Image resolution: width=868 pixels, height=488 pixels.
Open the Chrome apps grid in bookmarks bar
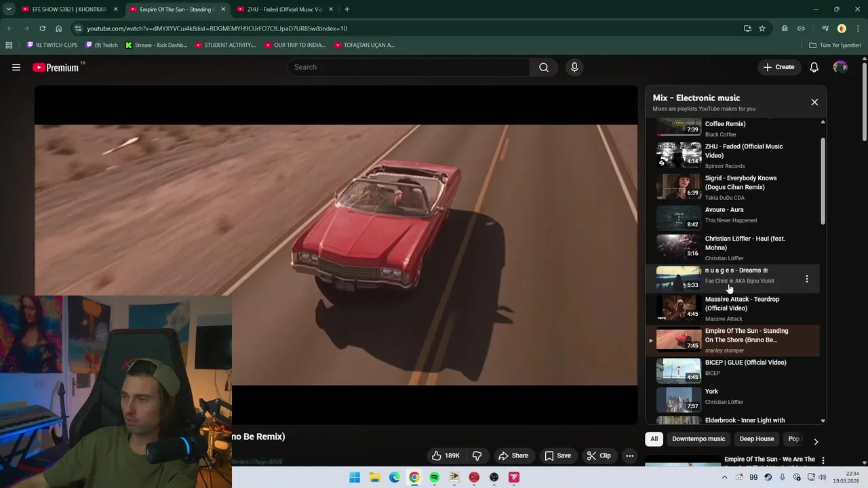pyautogui.click(x=9, y=45)
